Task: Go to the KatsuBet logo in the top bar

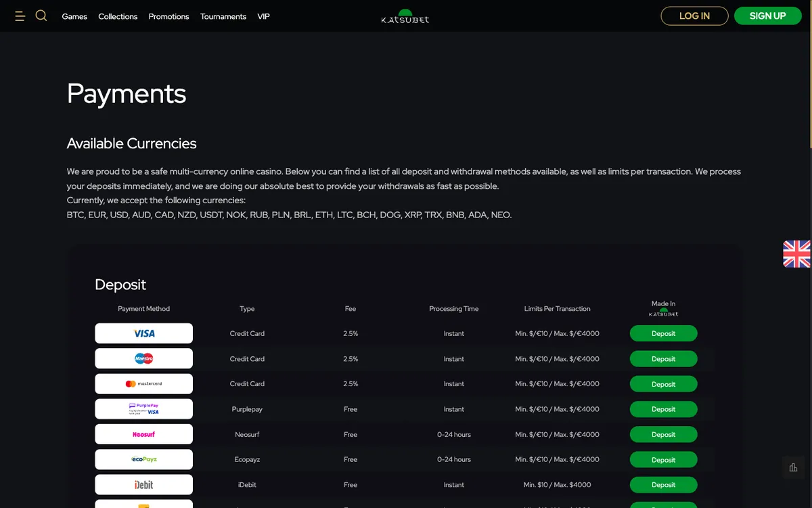Action: click(405, 16)
